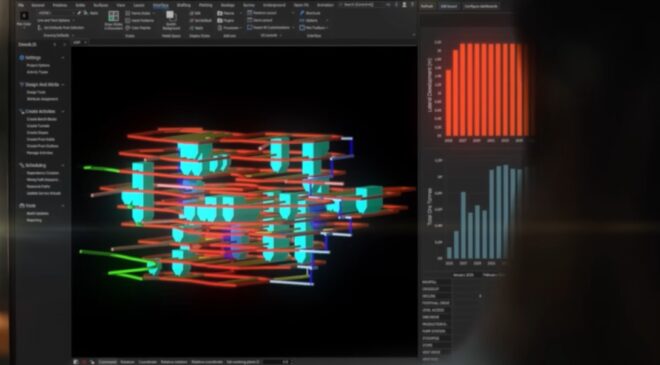This screenshot has width=660, height=365.
Task: Switch to the View ribbon tab
Action: pos(120,5)
